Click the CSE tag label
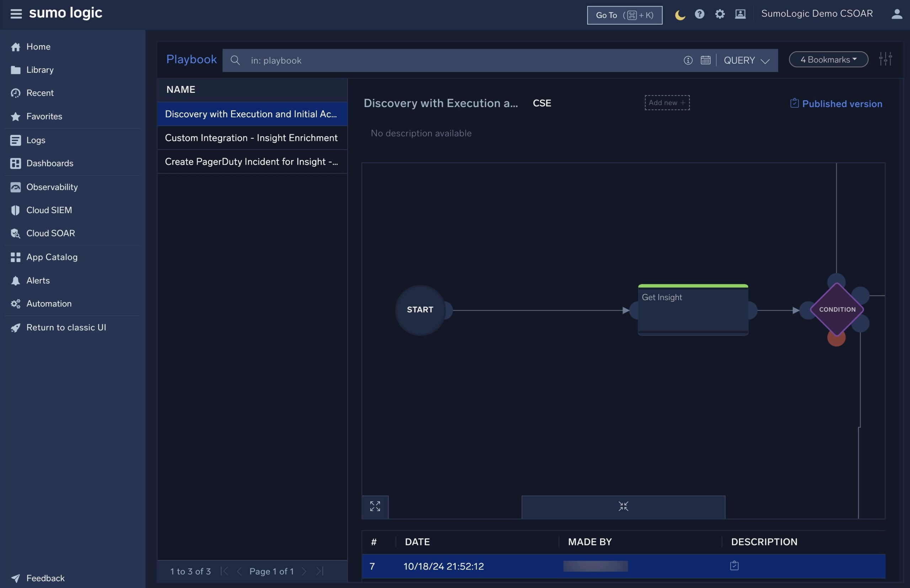The image size is (910, 588). pyautogui.click(x=542, y=103)
